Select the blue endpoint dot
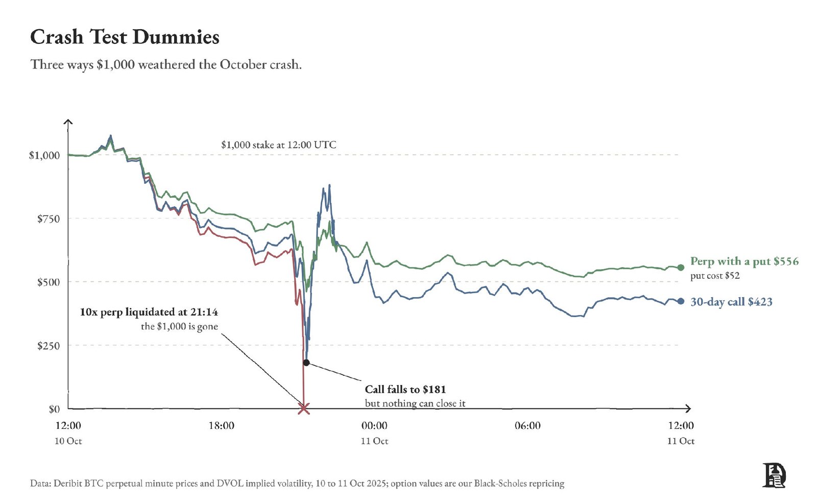The width and height of the screenshot is (817, 504). click(681, 301)
